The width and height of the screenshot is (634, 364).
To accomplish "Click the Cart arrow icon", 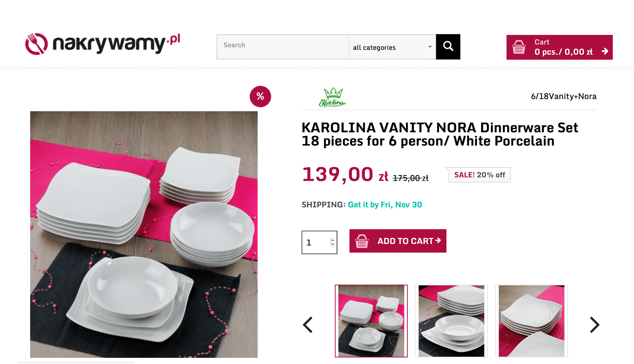I will tap(605, 51).
